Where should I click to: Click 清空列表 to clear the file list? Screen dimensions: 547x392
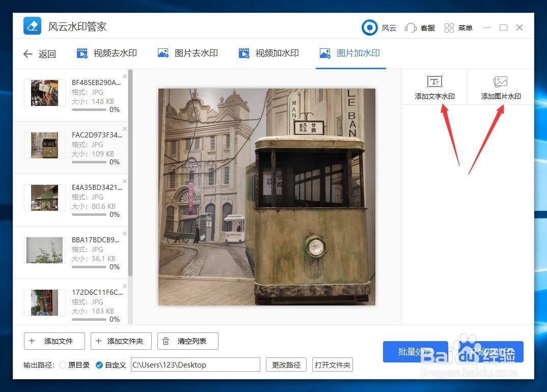(x=187, y=341)
